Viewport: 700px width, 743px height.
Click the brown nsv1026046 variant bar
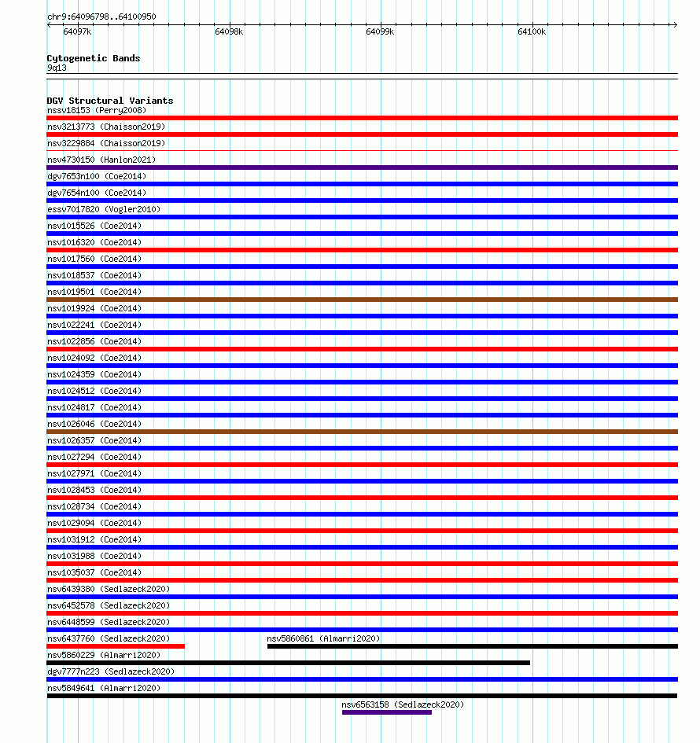pyautogui.click(x=362, y=432)
